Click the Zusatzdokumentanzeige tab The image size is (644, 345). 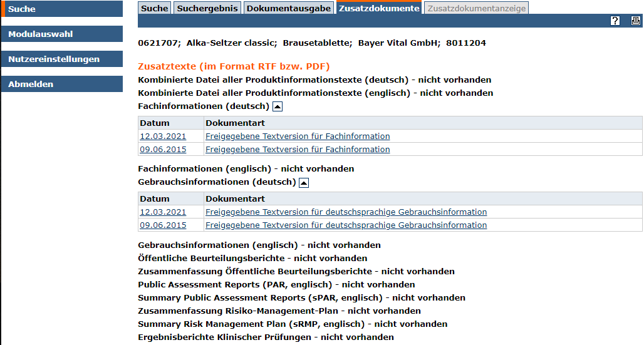tap(477, 8)
